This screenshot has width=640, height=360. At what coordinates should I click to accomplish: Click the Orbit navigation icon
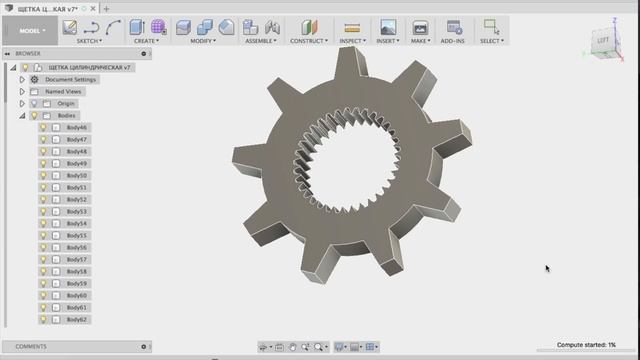[x=263, y=347]
